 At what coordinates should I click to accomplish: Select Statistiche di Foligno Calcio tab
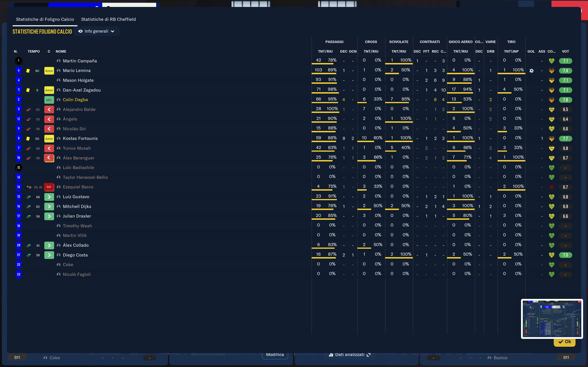pyautogui.click(x=45, y=19)
